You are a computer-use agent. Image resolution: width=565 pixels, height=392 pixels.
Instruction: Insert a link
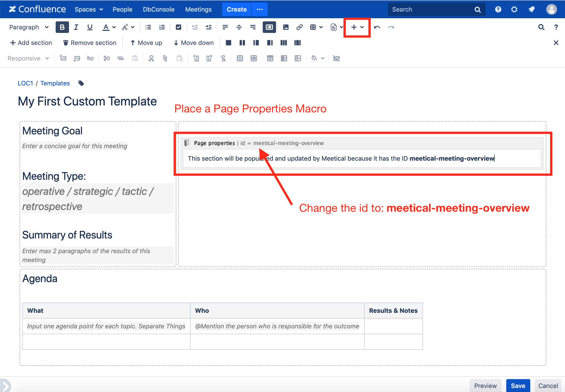pos(299,27)
